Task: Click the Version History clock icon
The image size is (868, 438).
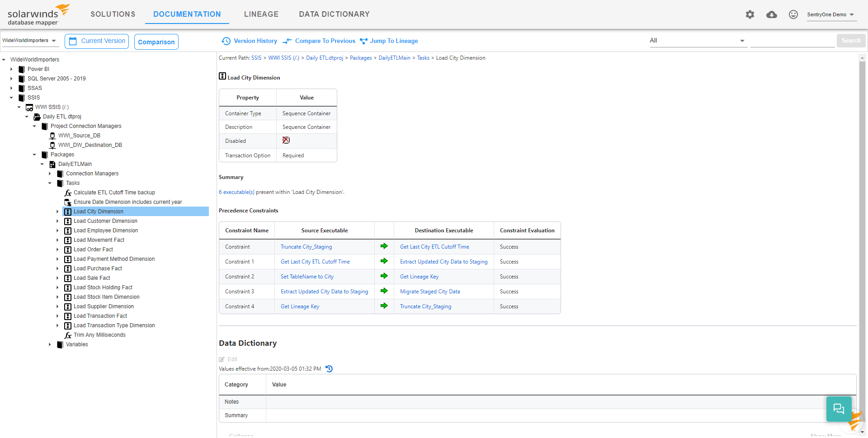Action: [x=226, y=41]
